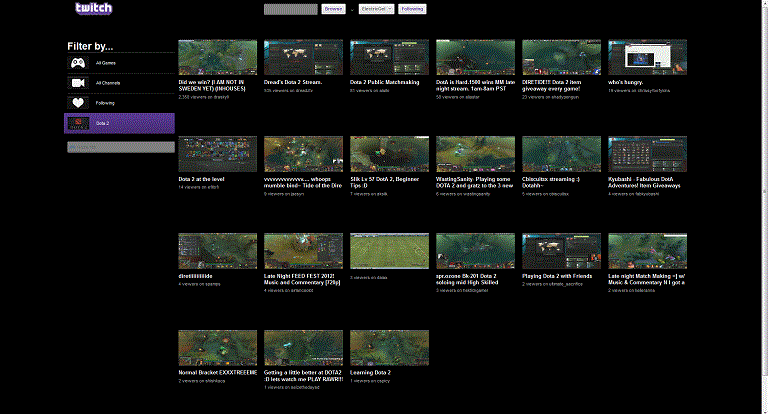Open Normal Bracket EXXXTREEEME thumbnail
Image resolution: width=768 pixels, height=414 pixels.
pyautogui.click(x=217, y=347)
